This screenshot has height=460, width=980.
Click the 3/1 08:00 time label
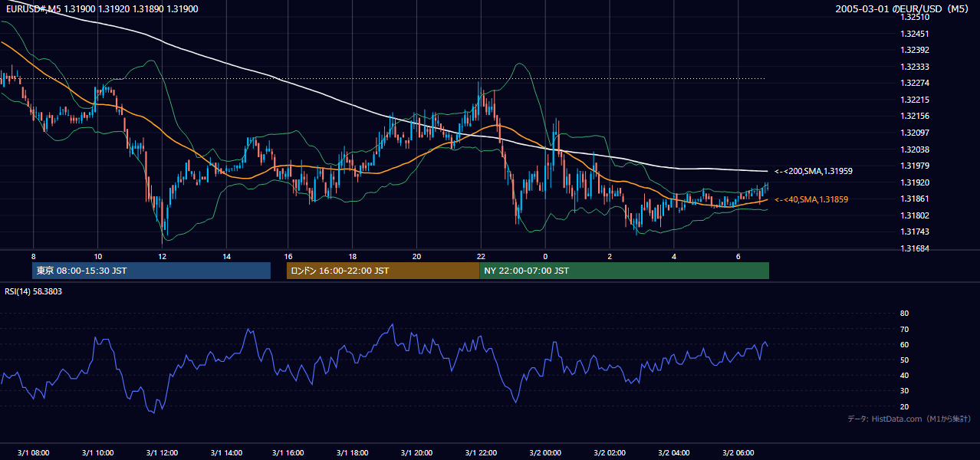click(34, 453)
